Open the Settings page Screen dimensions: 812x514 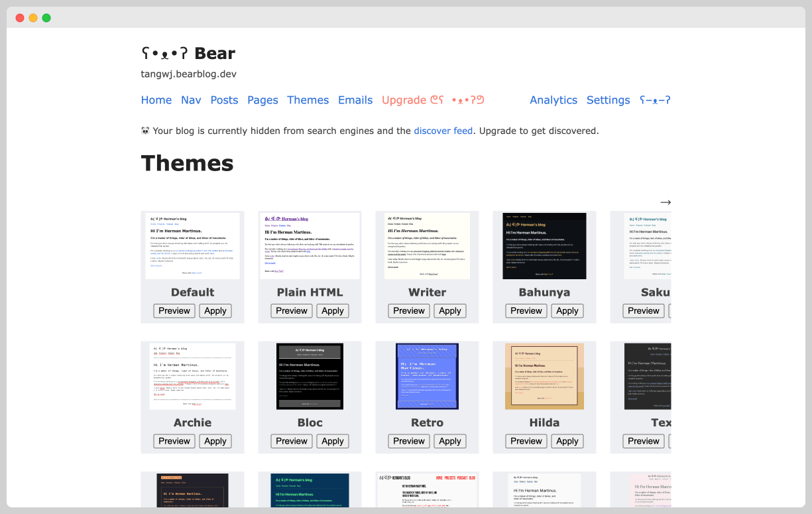(608, 100)
